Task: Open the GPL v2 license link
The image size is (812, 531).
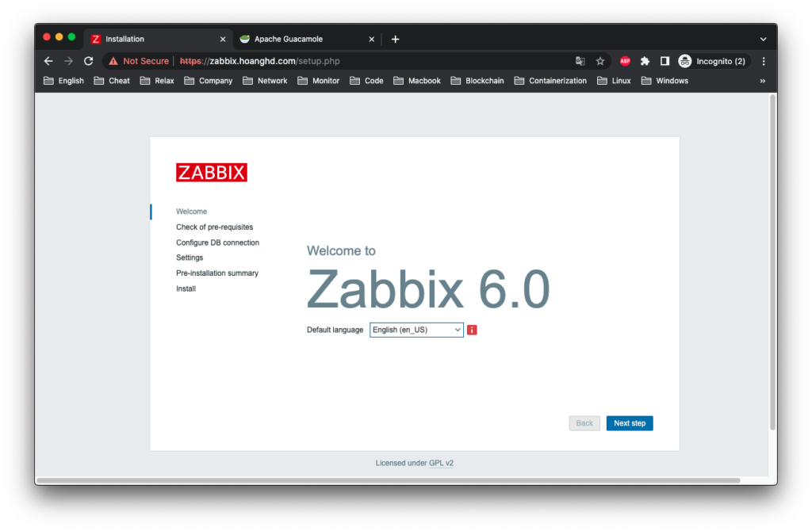Action: pos(441,463)
